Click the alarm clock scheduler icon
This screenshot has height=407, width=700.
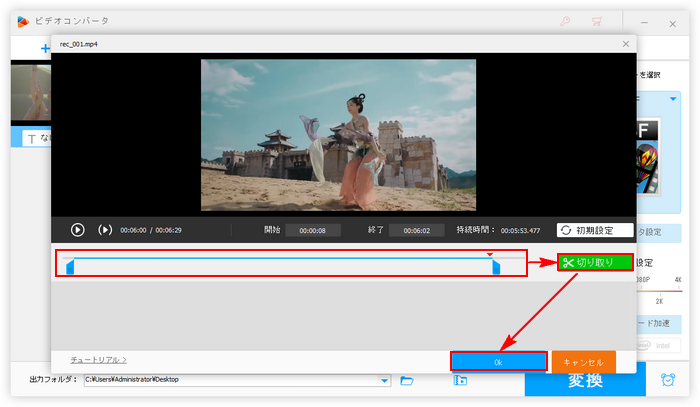(x=667, y=381)
